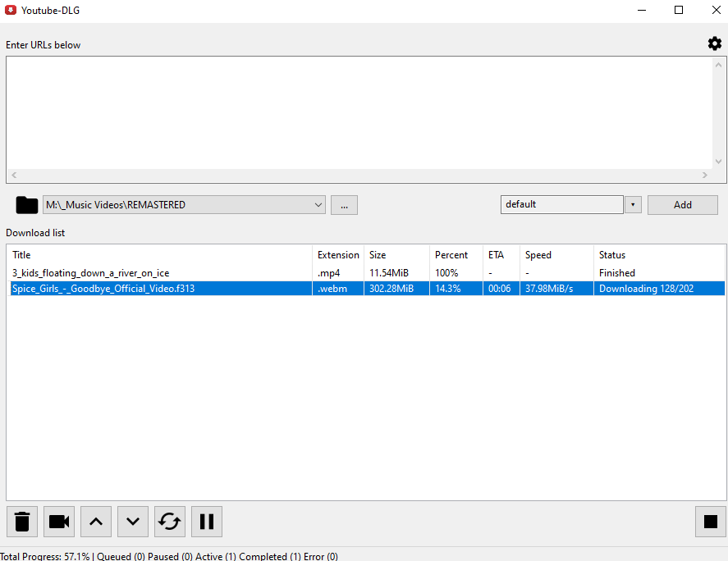The image size is (728, 561).
Task: Click the Youtube-DLG app icon in title bar
Action: [11, 10]
